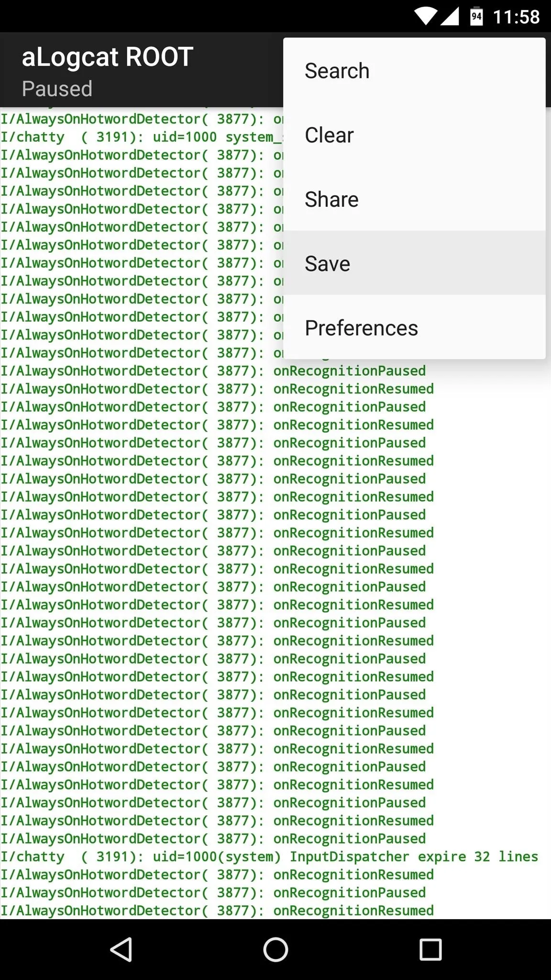
Task: Tap the last onRecognitionResumed log line
Action: pyautogui.click(x=217, y=911)
